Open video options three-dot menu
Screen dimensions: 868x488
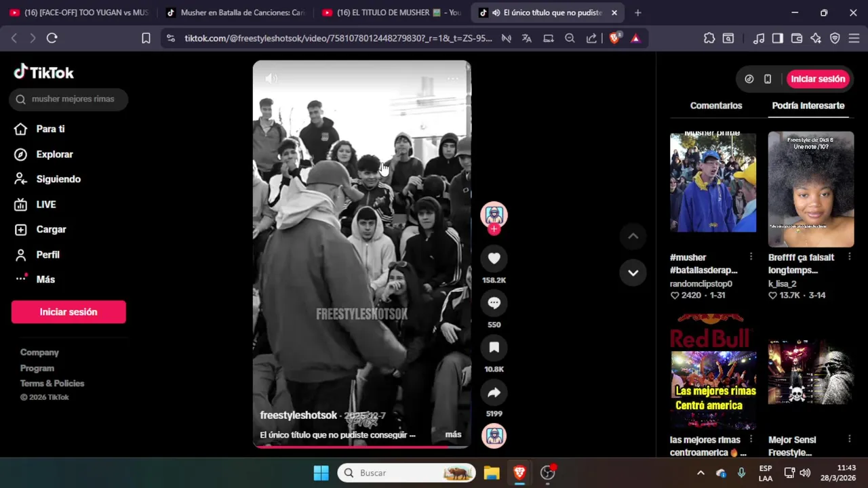click(x=452, y=79)
